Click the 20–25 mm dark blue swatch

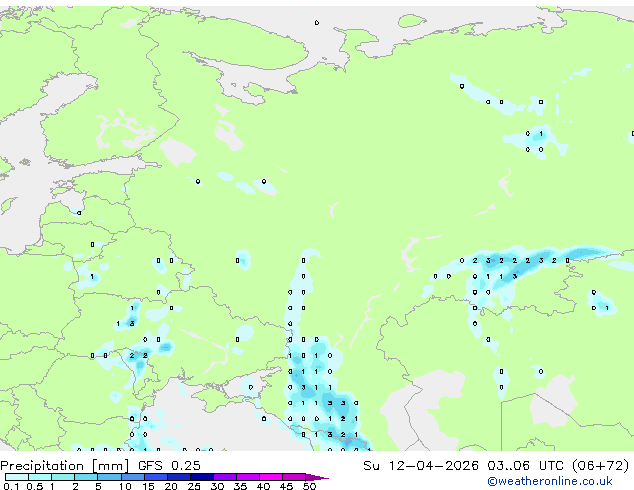point(178,477)
